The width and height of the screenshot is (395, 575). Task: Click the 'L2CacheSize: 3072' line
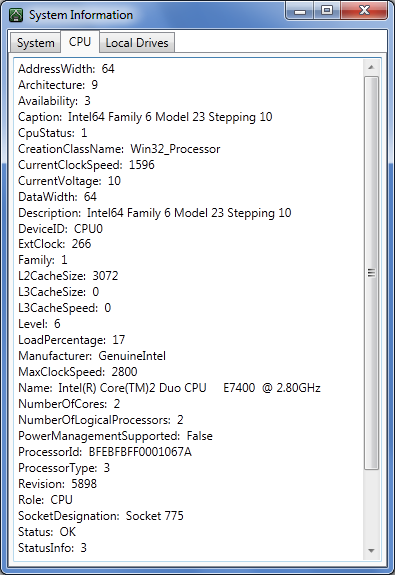[68, 276]
